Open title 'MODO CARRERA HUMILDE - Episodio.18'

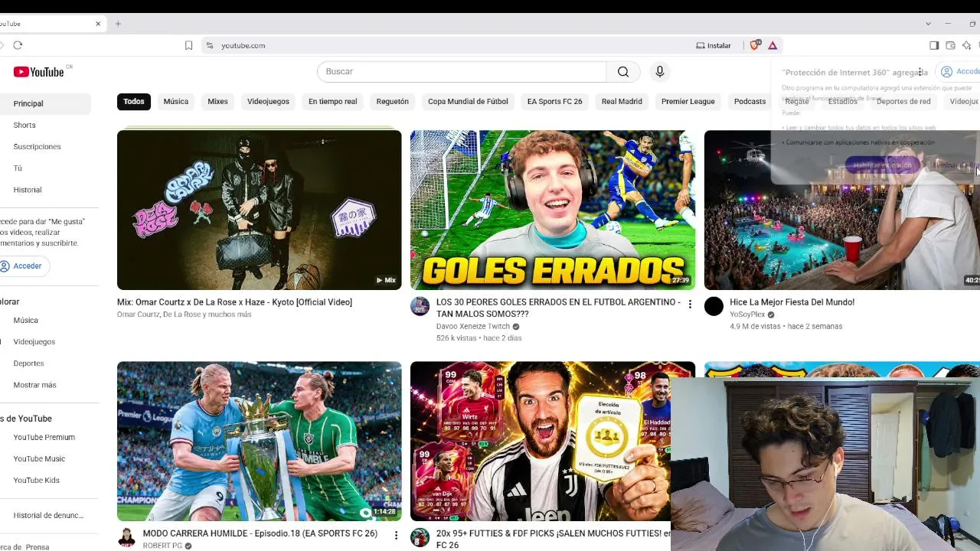pyautogui.click(x=260, y=533)
